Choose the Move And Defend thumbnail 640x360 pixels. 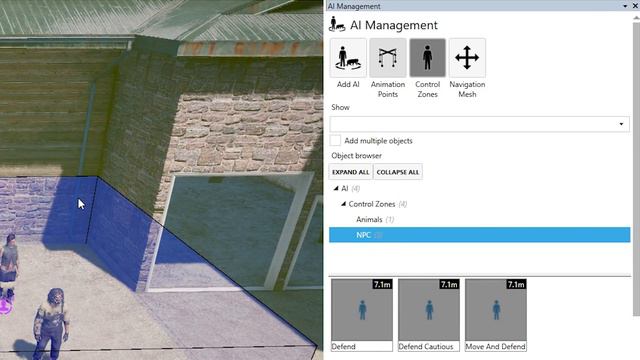click(496, 315)
